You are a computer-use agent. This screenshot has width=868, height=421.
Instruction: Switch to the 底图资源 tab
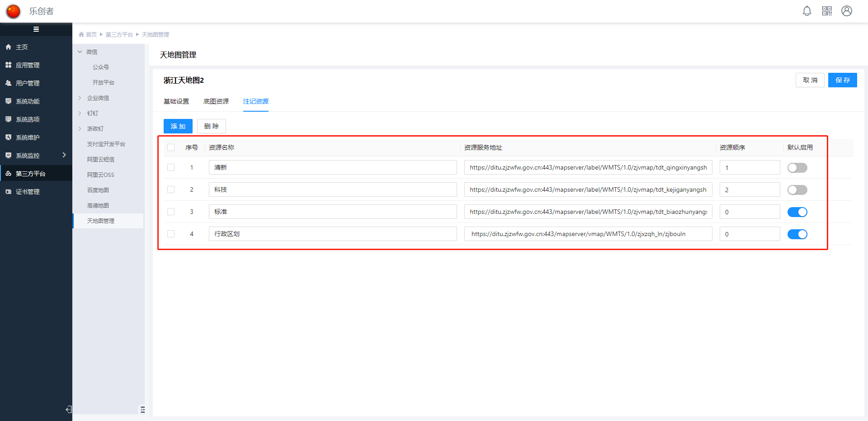(216, 101)
